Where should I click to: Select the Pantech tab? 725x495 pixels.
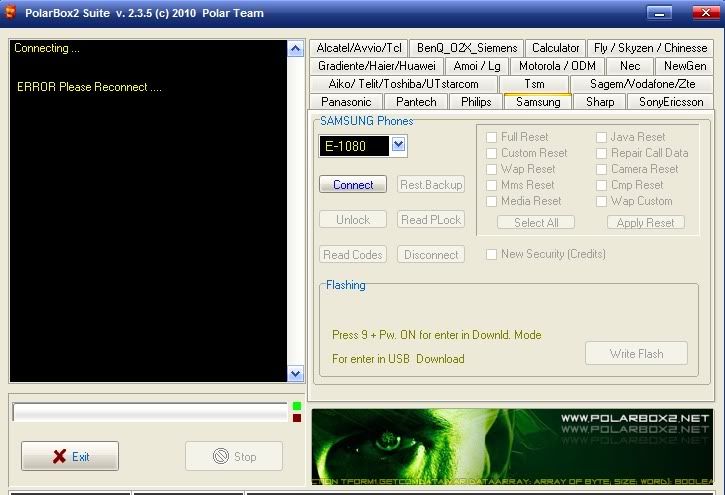tap(416, 102)
